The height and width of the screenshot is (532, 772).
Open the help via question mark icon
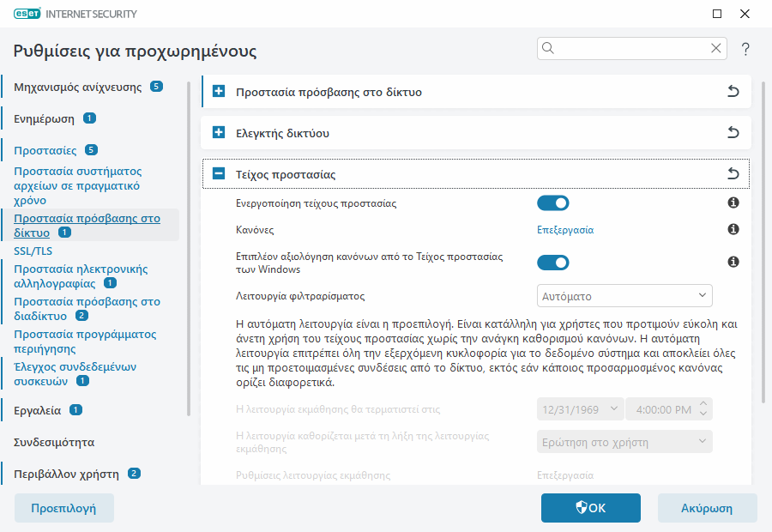tap(743, 48)
